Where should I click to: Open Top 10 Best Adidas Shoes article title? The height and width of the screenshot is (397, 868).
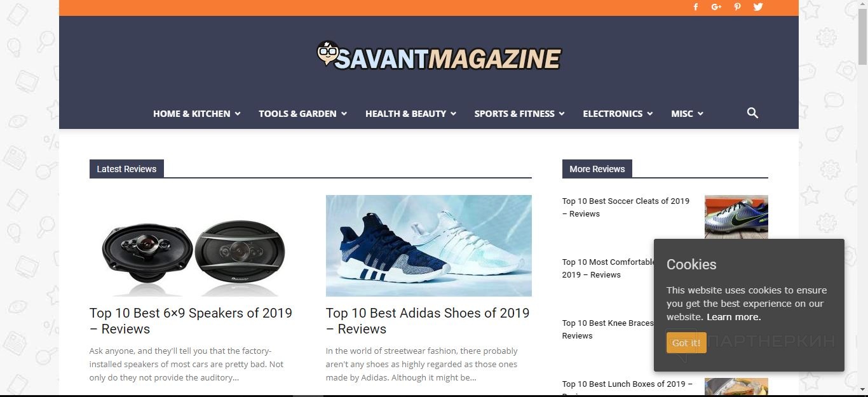(x=428, y=321)
